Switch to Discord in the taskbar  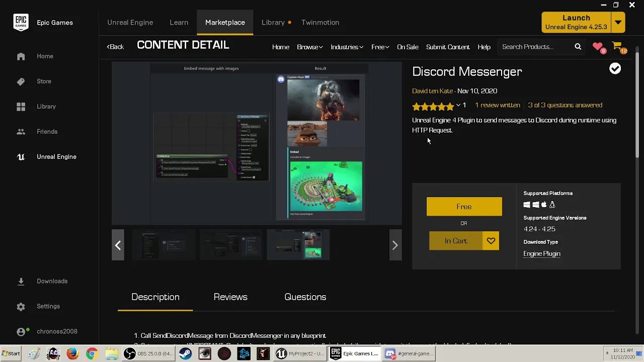pyautogui.click(x=409, y=353)
